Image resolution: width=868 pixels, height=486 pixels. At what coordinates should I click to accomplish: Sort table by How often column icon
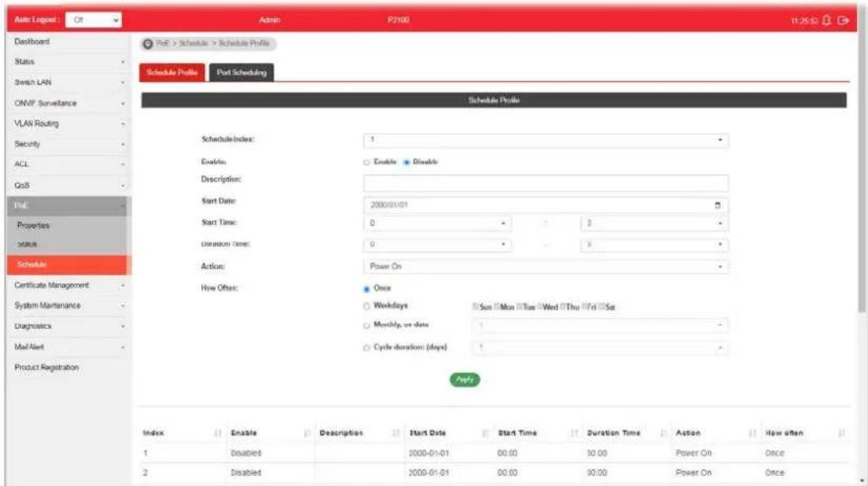point(841,433)
